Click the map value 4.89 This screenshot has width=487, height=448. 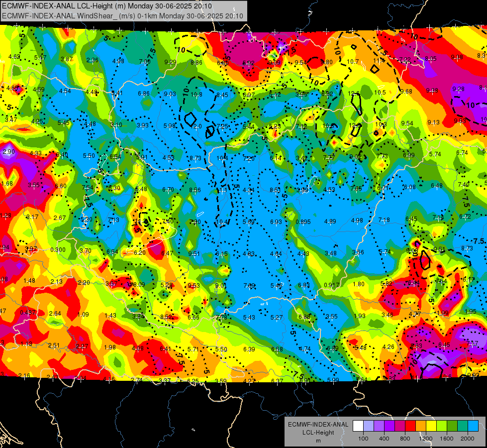pyautogui.click(x=330, y=221)
